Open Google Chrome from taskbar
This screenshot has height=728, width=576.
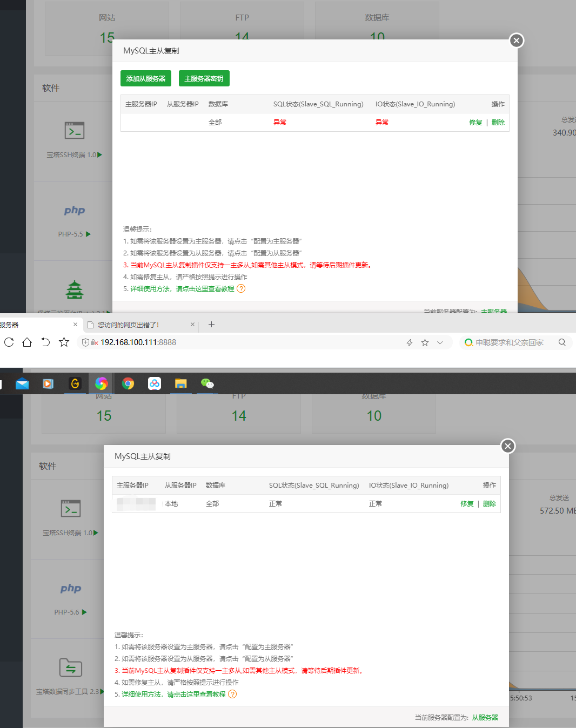[x=128, y=383]
